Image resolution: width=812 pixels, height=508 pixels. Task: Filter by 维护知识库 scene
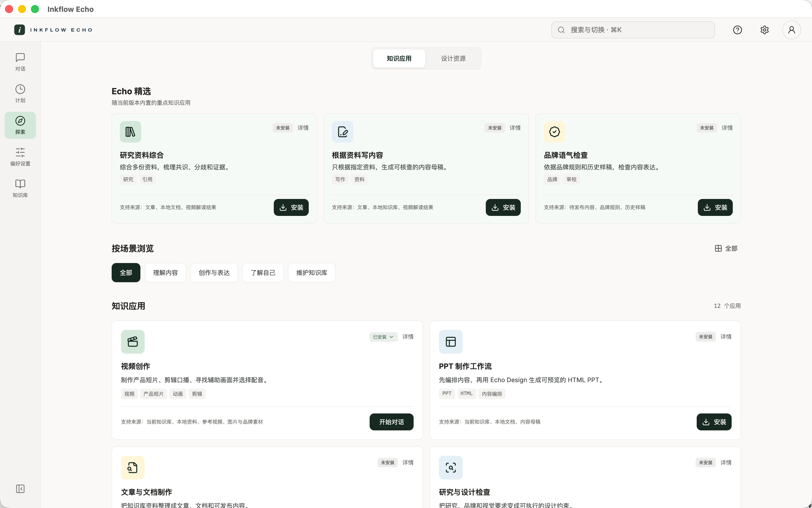point(311,272)
